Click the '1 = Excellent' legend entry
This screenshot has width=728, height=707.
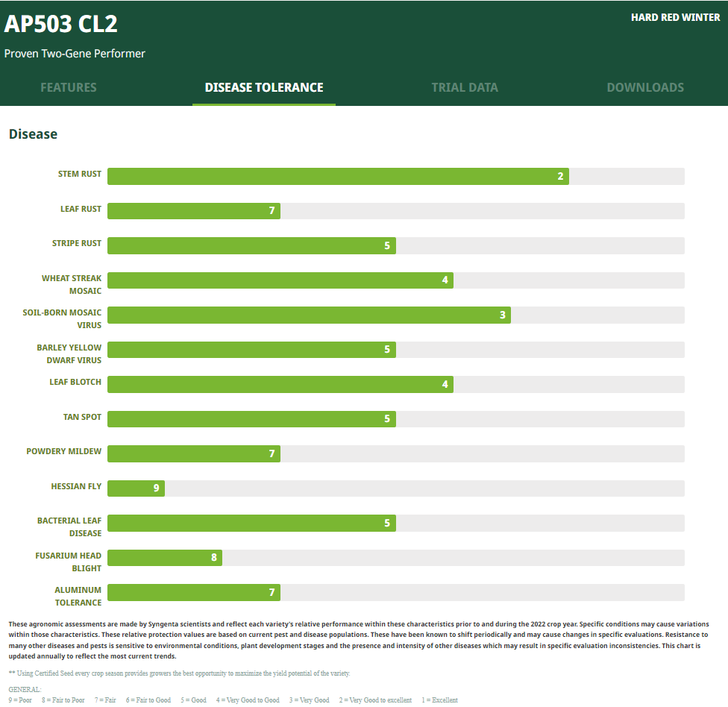click(439, 700)
